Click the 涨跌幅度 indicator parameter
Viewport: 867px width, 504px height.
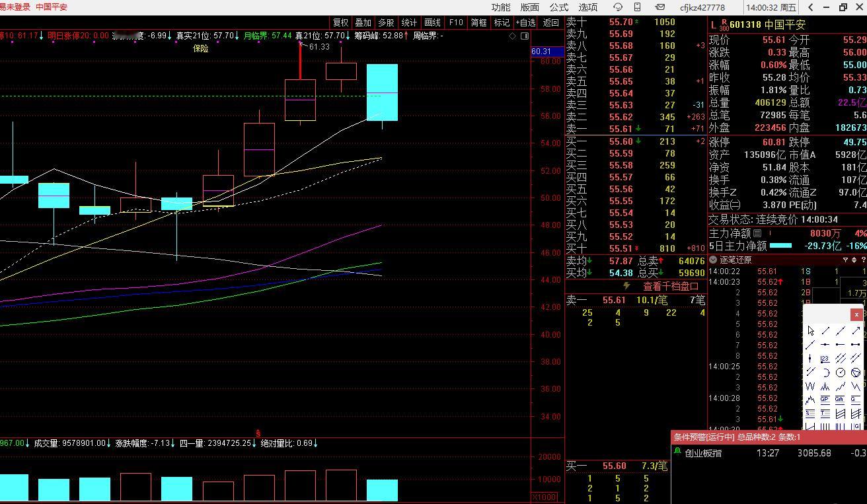143,443
